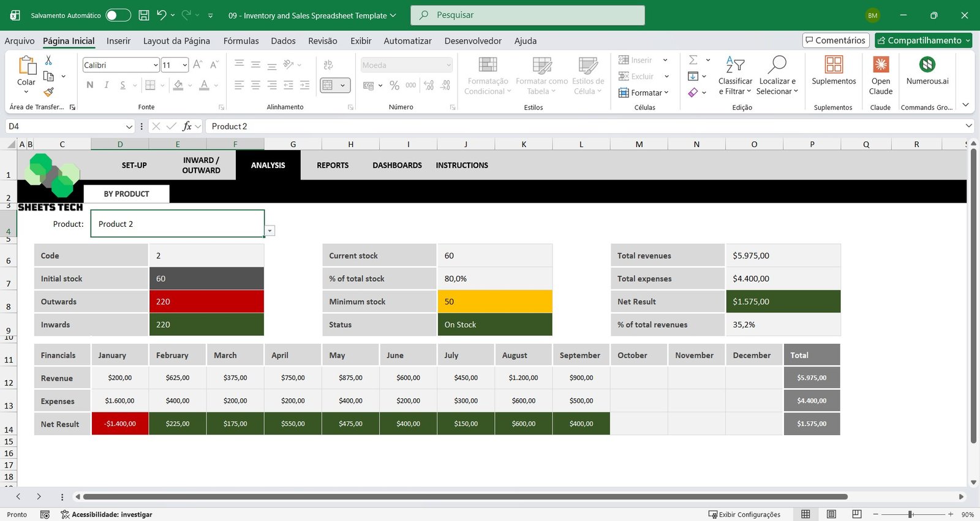Click the Comentários button
Image resolution: width=980 pixels, height=521 pixels.
coord(835,40)
